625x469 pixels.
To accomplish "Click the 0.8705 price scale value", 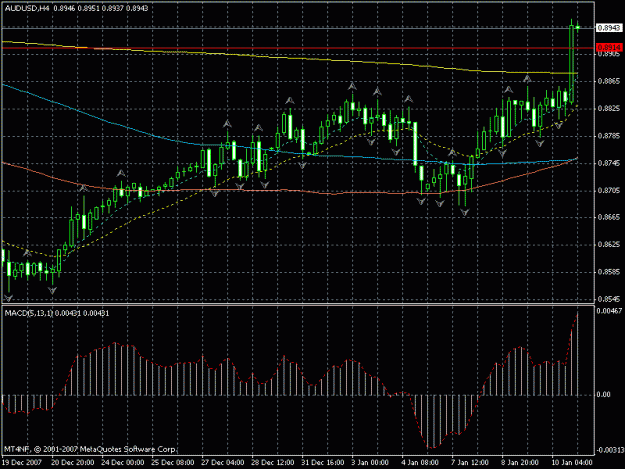I will (x=609, y=190).
